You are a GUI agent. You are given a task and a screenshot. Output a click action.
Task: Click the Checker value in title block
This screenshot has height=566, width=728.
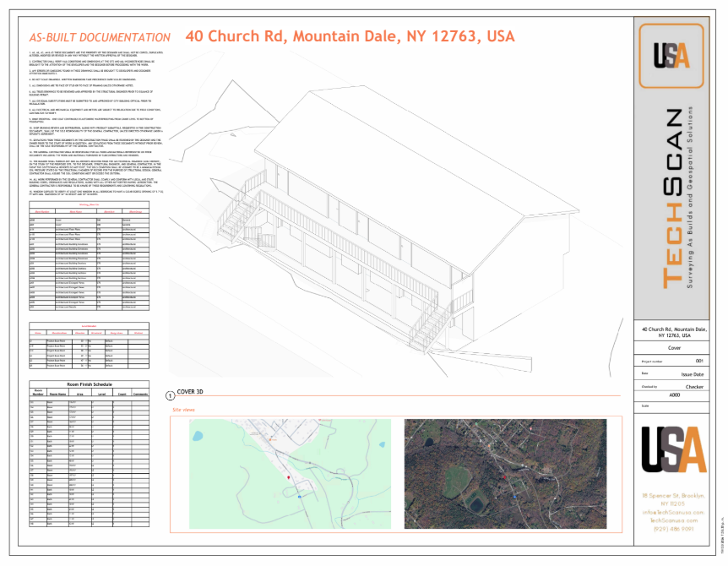point(693,386)
